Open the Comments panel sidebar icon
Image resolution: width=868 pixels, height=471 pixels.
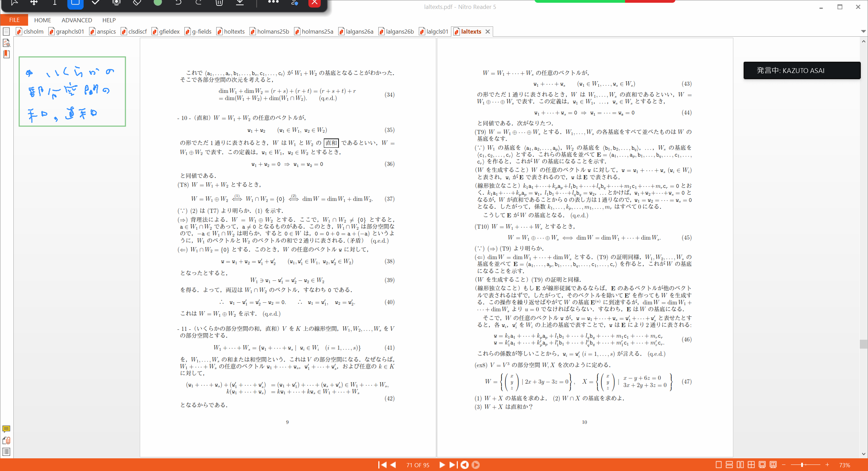(x=6, y=429)
